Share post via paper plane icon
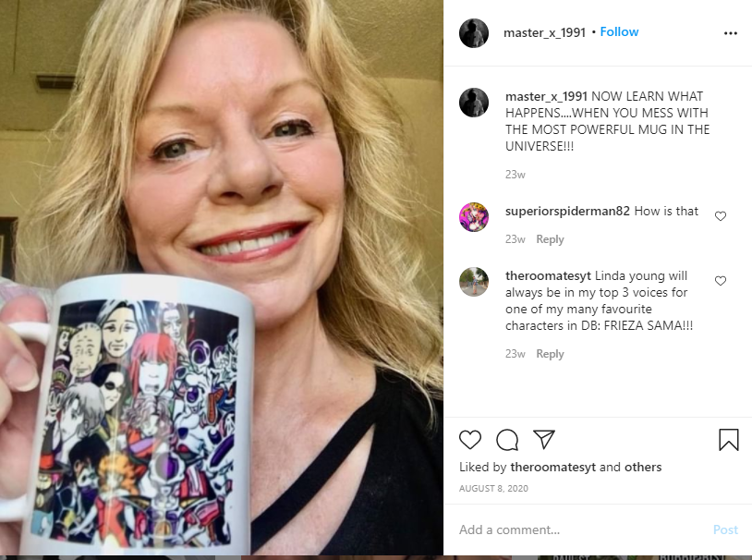The image size is (752, 560). [544, 439]
